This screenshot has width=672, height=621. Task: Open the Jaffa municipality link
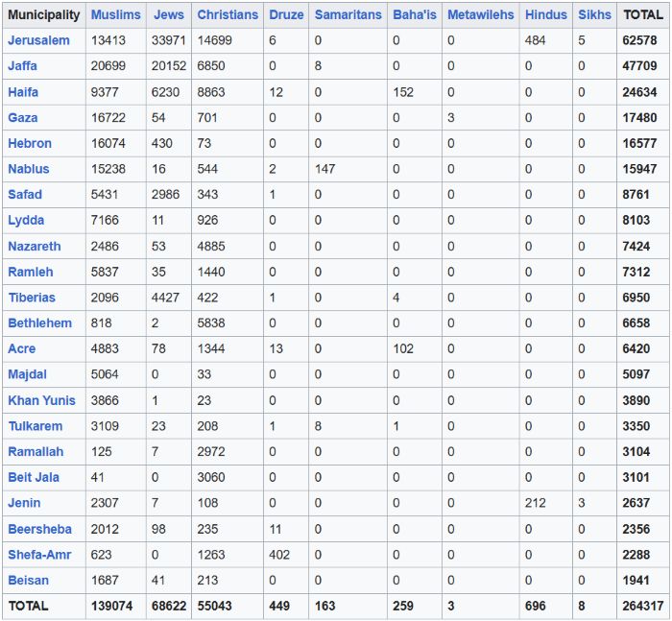click(23, 66)
